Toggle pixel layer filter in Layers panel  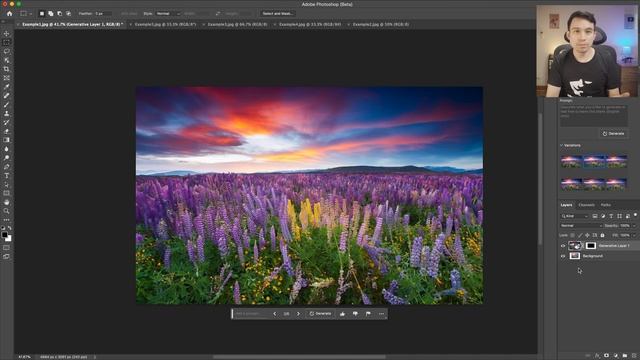click(595, 216)
